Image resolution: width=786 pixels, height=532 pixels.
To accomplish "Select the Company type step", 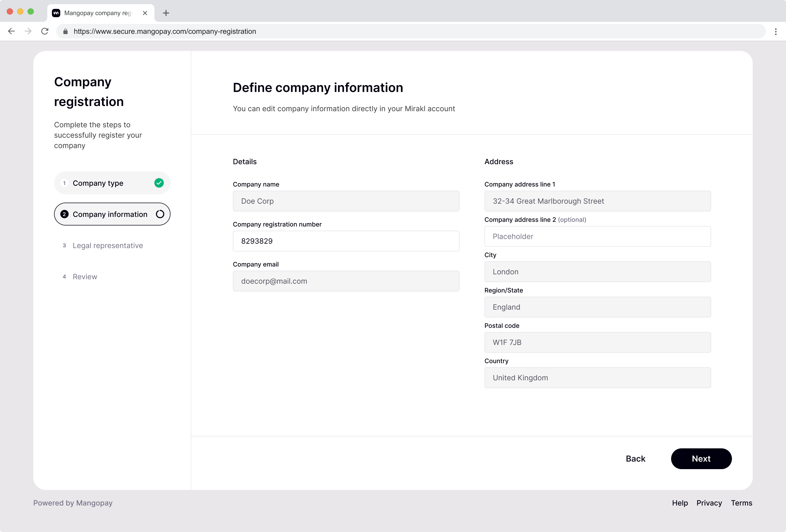I will (x=98, y=183).
